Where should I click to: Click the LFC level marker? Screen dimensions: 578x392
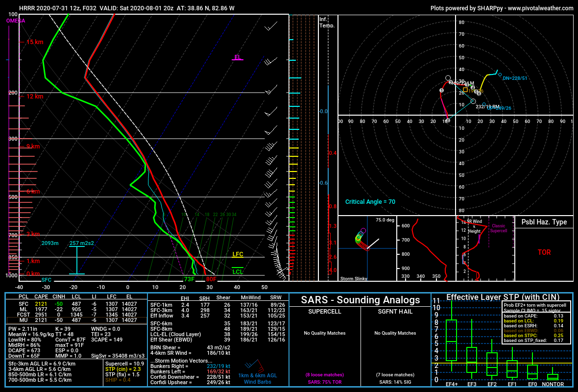click(x=237, y=255)
